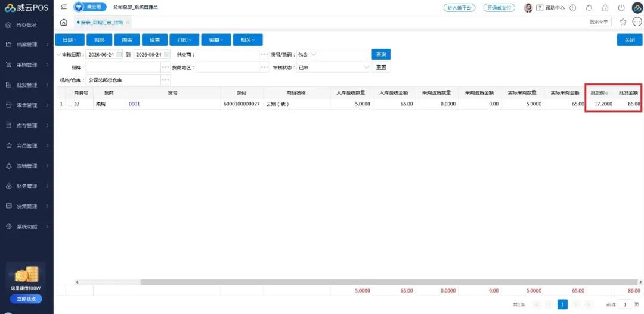The height and width of the screenshot is (314, 644).
Task: Open the 首页概况 sidebar item
Action: point(27,25)
